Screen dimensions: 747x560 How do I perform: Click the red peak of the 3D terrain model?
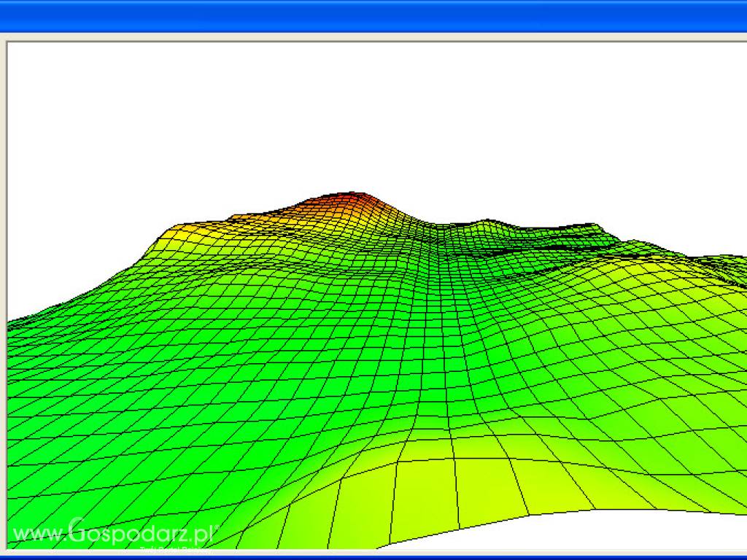click(x=352, y=200)
